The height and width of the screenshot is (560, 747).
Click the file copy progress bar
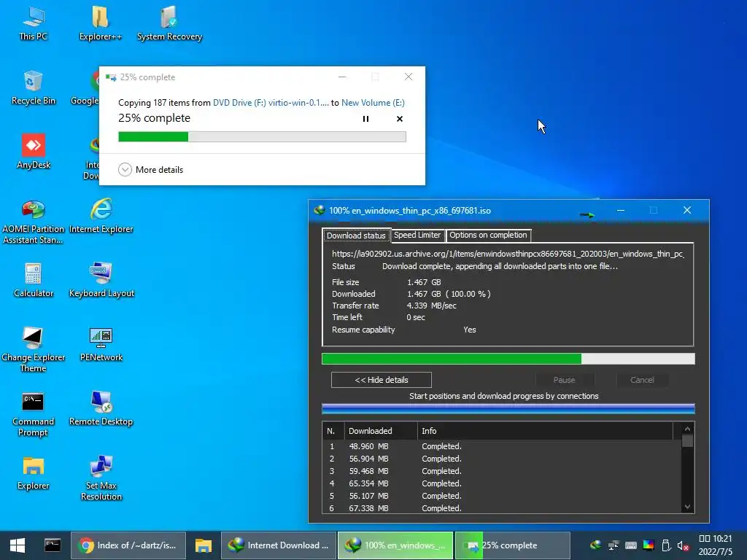(x=262, y=137)
